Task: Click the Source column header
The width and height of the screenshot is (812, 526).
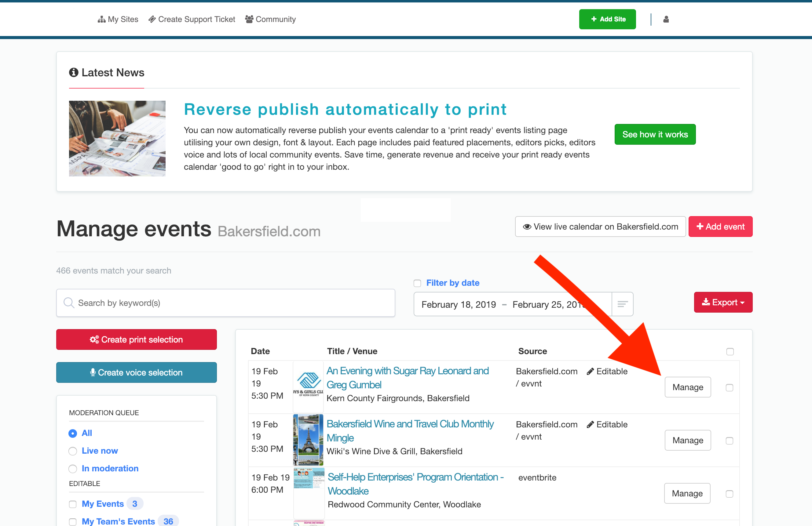Action: point(532,351)
